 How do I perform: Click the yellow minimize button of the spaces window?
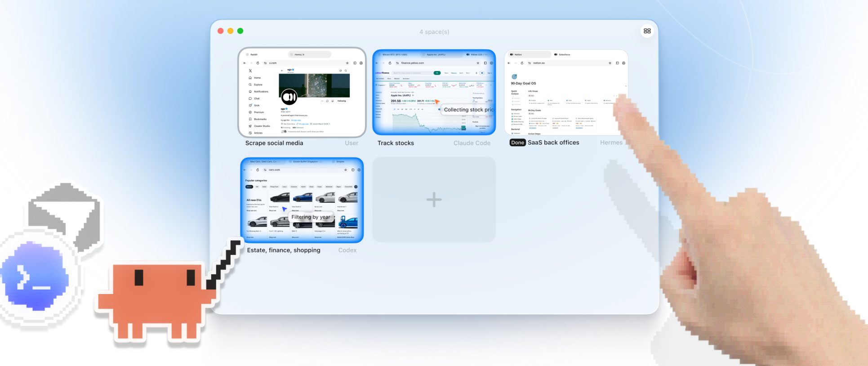tap(231, 31)
